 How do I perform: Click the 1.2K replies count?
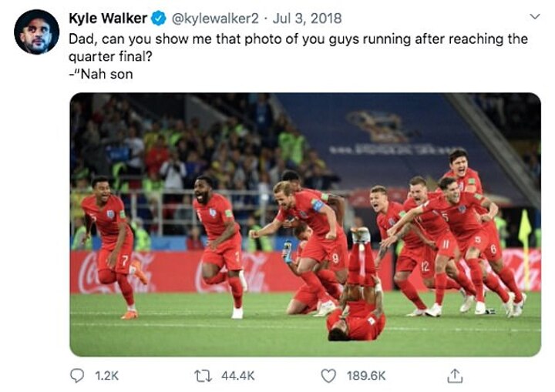(105, 376)
